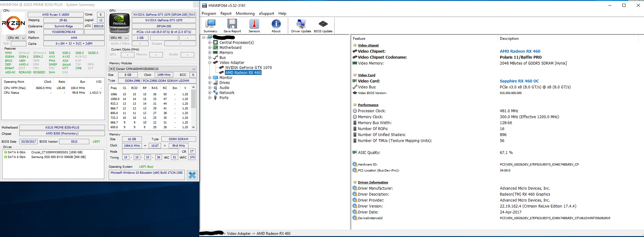644x237 pixels.
Task: Click the Audio speaker tree icon
Action: (x=216, y=88)
